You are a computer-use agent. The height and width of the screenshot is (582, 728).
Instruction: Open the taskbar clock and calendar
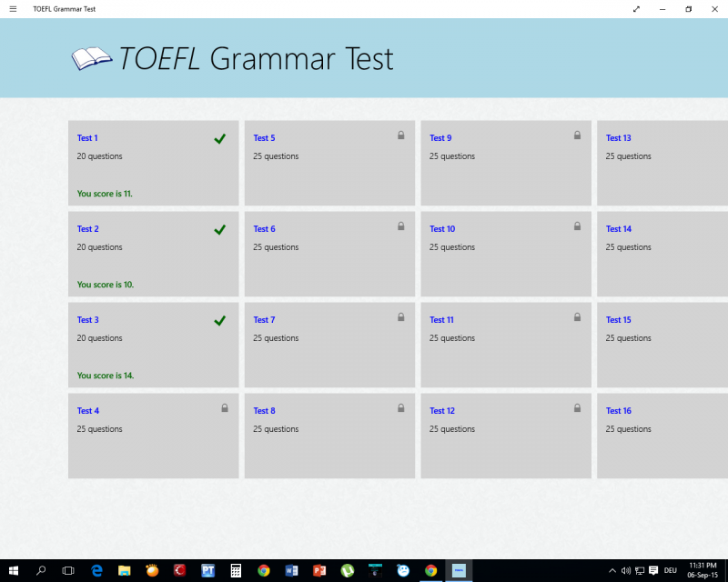pyautogui.click(x=703, y=570)
